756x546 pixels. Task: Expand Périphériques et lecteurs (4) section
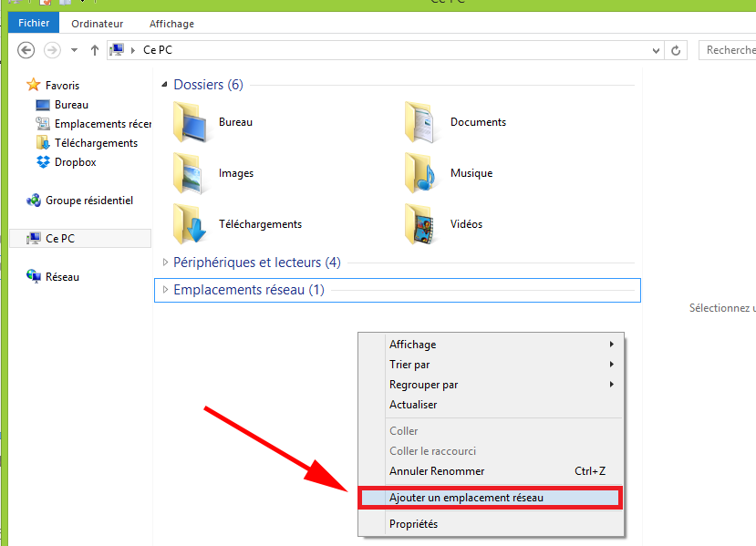pyautogui.click(x=165, y=263)
